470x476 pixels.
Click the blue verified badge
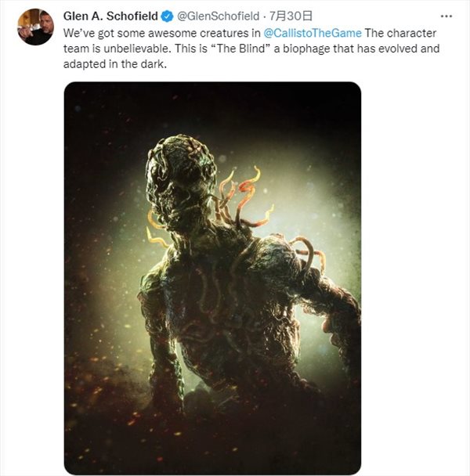pyautogui.click(x=167, y=16)
